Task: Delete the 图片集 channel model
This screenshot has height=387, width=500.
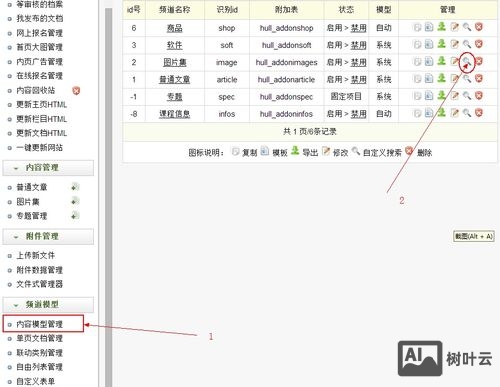Action: (479, 61)
